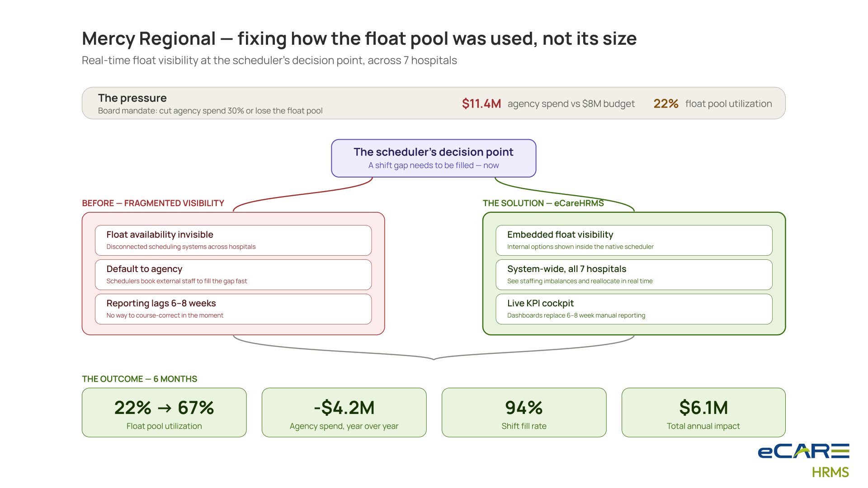This screenshot has width=868, height=488.
Task: Click 'Schedulers book external staff to fill the gap fast'
Action: point(177,281)
